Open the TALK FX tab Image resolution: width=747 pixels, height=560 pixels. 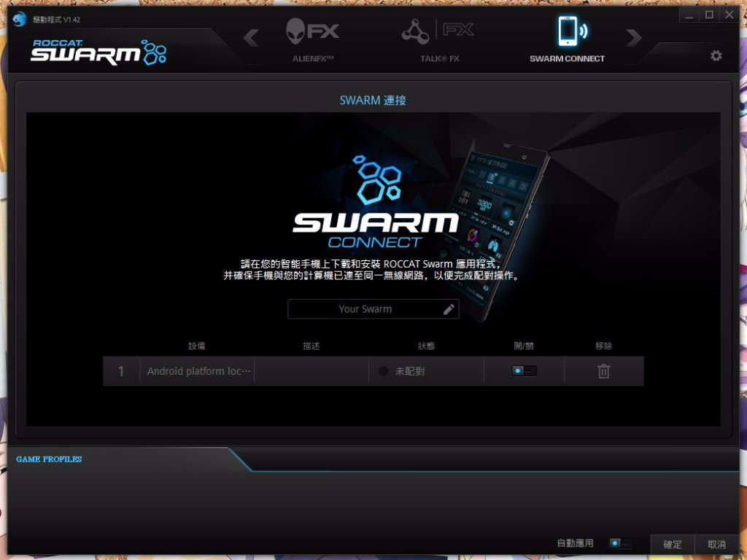[x=438, y=41]
